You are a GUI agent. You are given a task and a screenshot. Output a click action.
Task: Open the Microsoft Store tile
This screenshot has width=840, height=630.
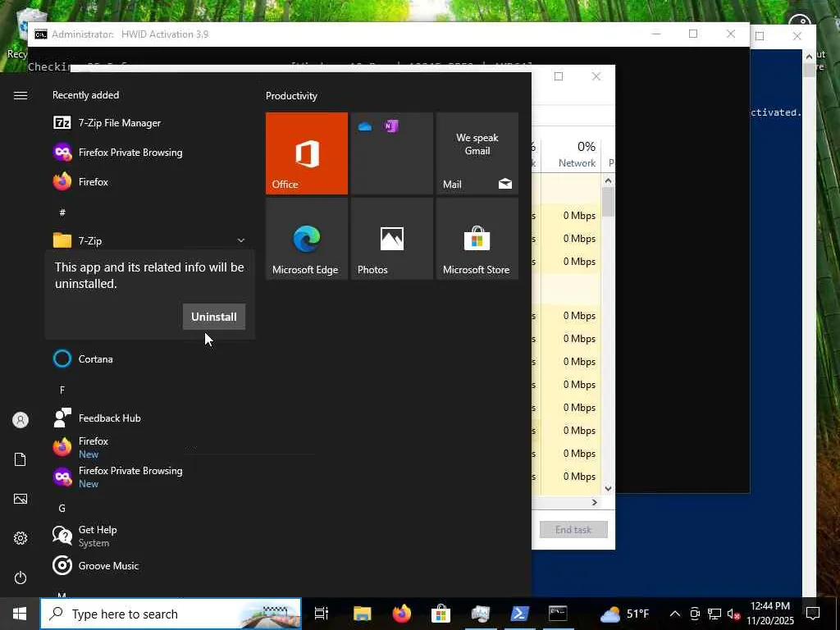tap(477, 239)
